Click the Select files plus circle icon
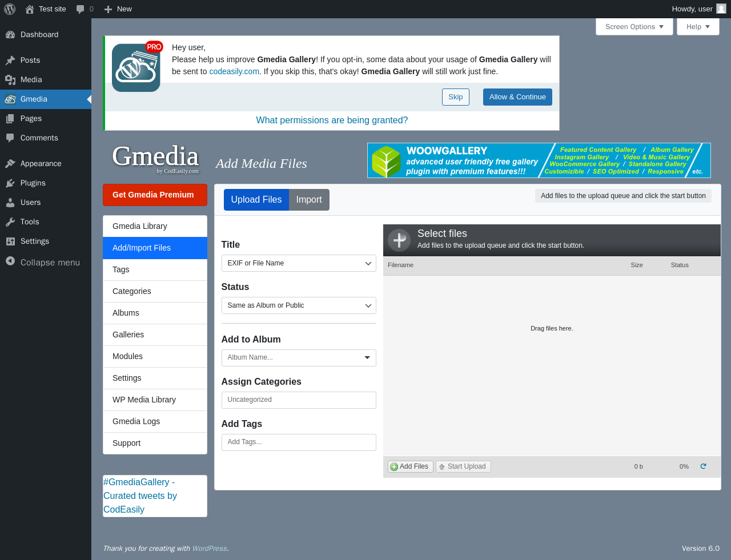 pos(399,240)
